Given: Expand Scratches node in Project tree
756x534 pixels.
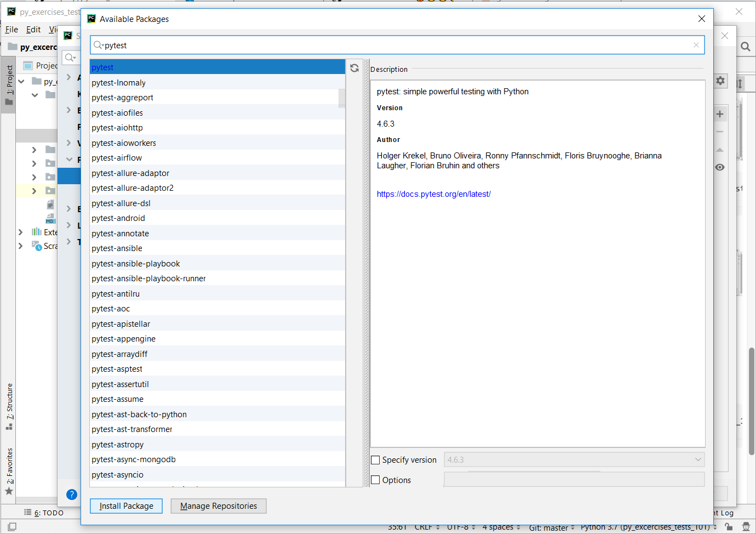Looking at the screenshot, I should coord(21,246).
